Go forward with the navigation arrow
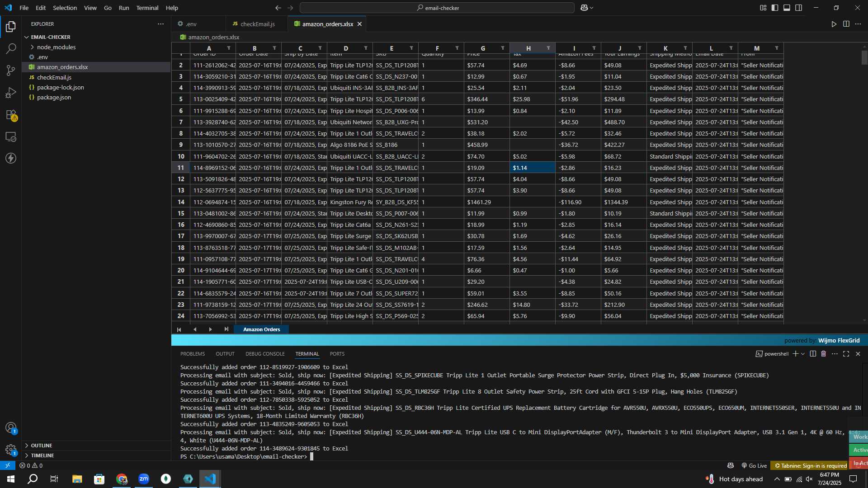 coord(290,8)
